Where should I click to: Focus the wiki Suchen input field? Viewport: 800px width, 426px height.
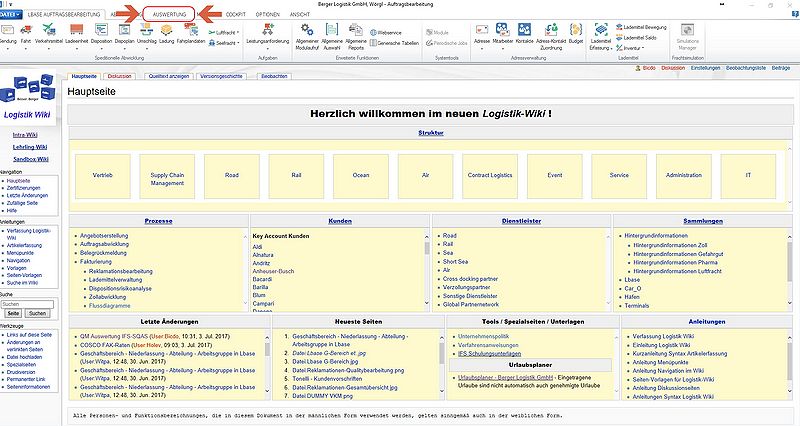coord(27,304)
